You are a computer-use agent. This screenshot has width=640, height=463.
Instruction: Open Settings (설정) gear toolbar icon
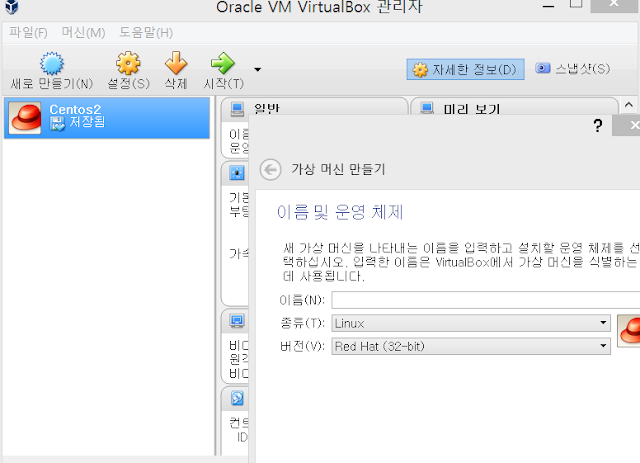point(128,63)
